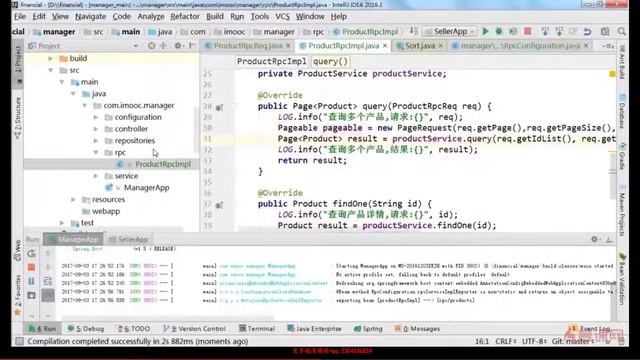640x360 pixels.
Task: Toggle soft-wrap icon in Run console
Action: click(x=48, y=281)
